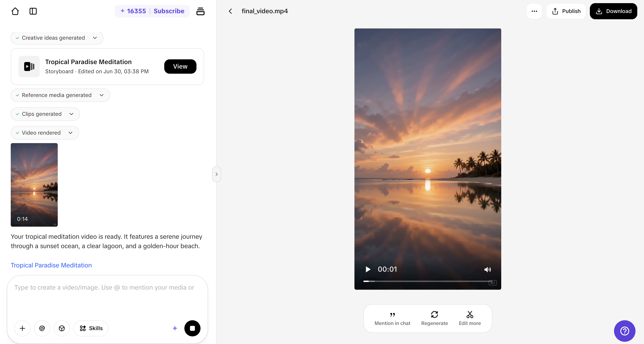
Task: Click Edit more scissors option
Action: pos(469,318)
